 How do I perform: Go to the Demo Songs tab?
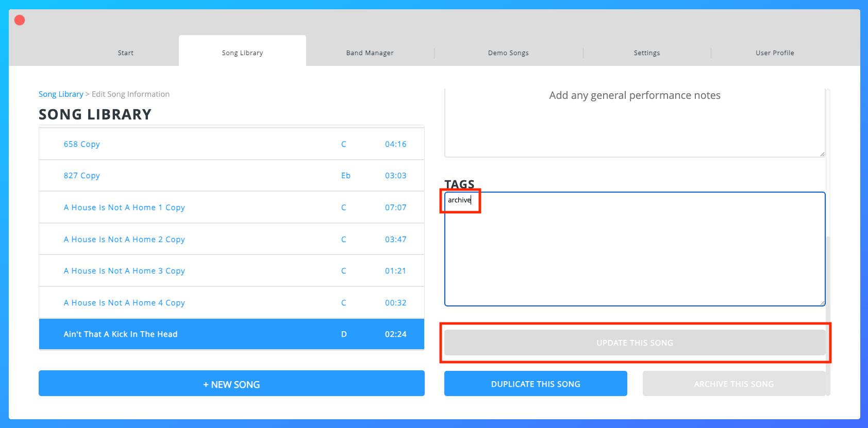tap(508, 53)
